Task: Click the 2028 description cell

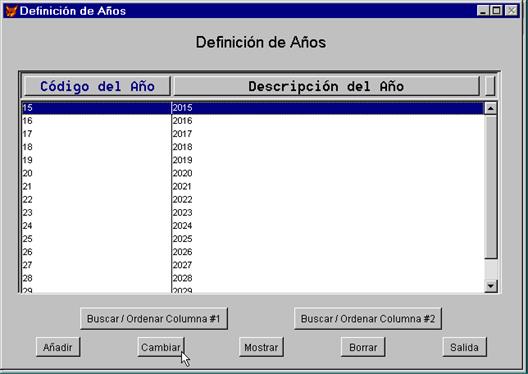Action: pos(328,278)
